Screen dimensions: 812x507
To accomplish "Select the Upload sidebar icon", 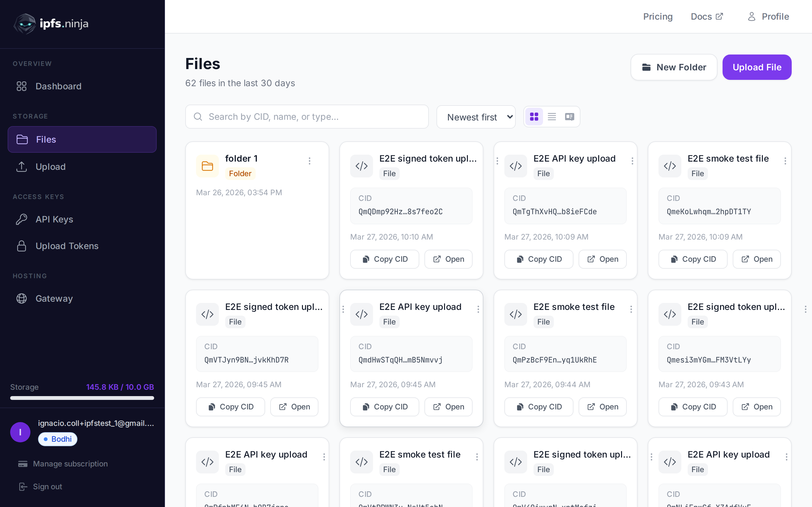I will tap(22, 167).
